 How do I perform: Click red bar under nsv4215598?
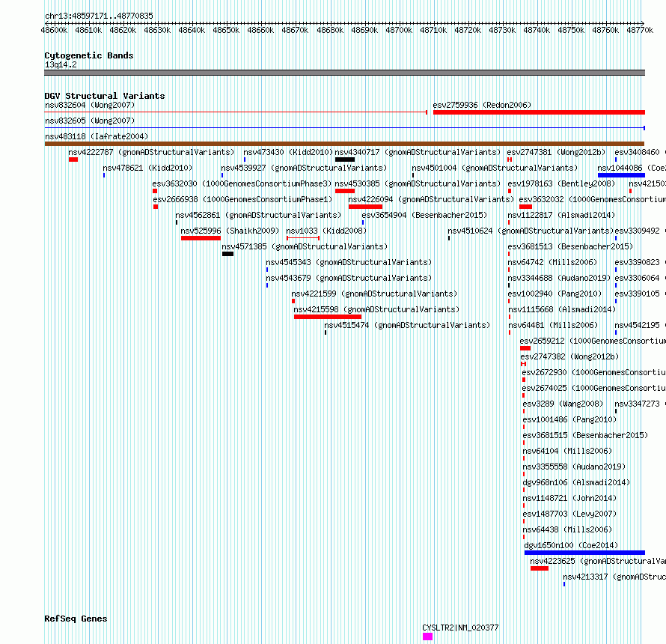[328, 317]
